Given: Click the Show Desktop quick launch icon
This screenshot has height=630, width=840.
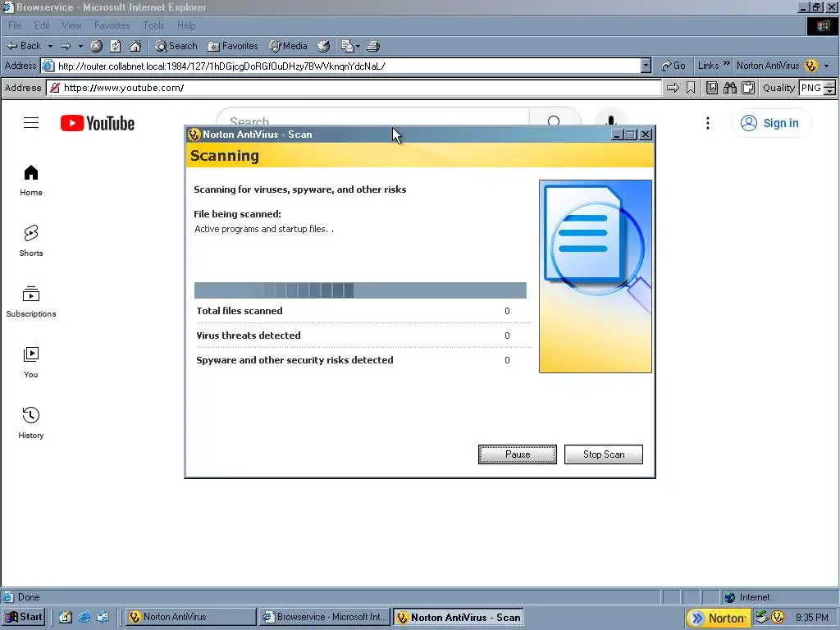Looking at the screenshot, I should point(66,617).
